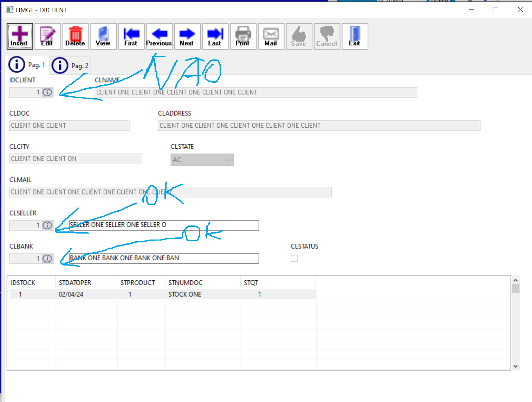Screen dimensions: 532x402
Task: Switch to the Pag. 2 tab
Action: (70, 65)
